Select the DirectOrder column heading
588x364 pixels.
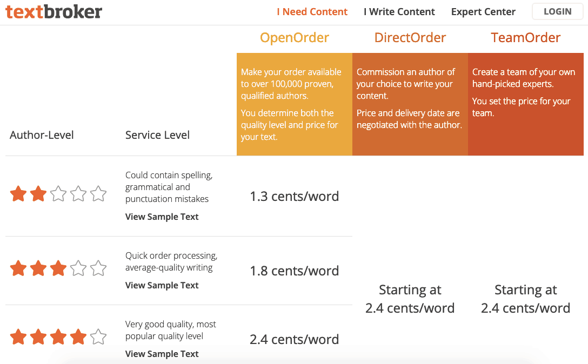coord(410,38)
